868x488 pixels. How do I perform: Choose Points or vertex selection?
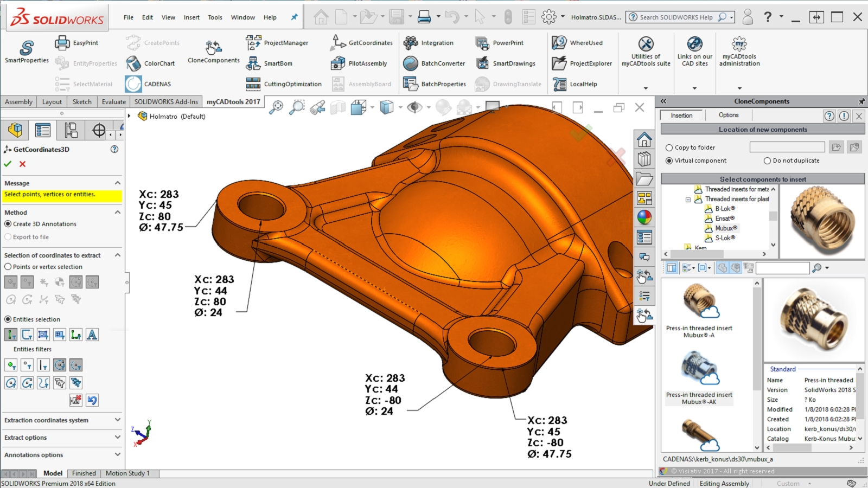point(8,267)
